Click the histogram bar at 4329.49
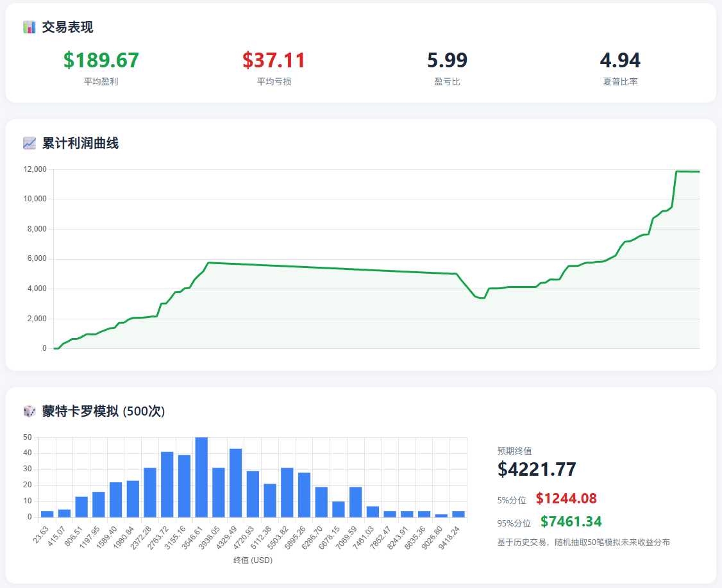722x588 pixels. (236, 483)
